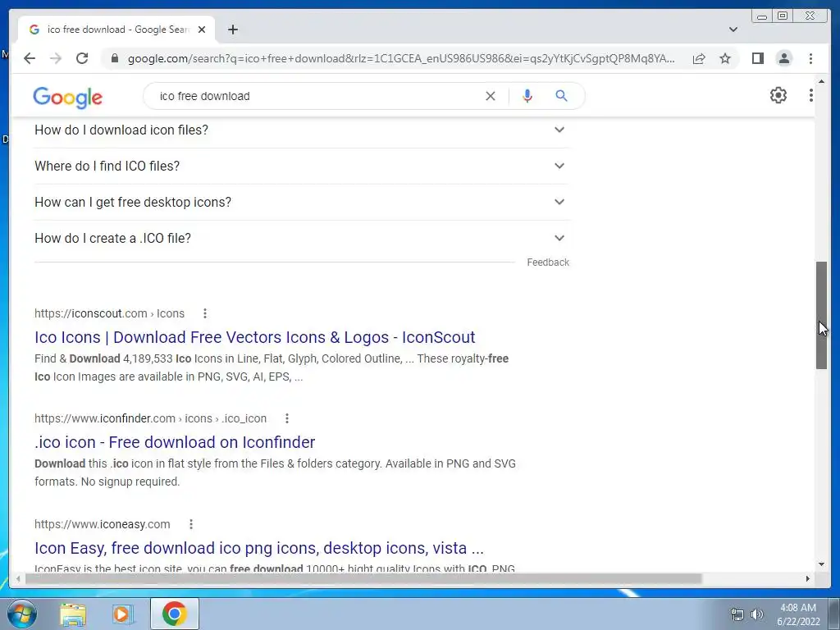Screen dimensions: 840x630
Task: Open the site security lock info
Action: click(x=114, y=58)
